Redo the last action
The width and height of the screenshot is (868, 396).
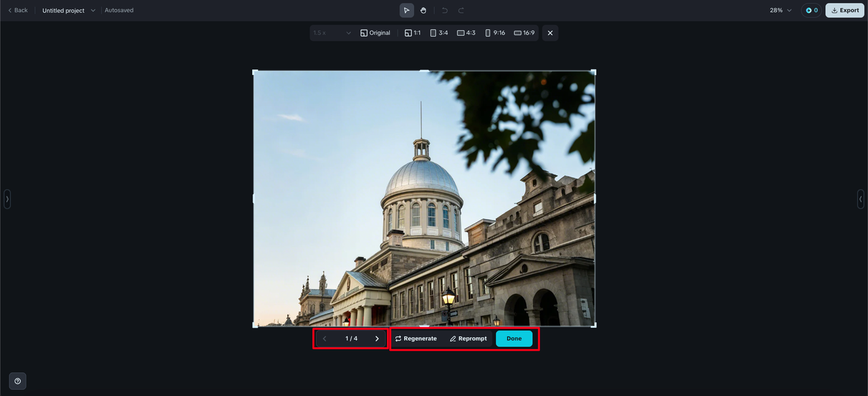[461, 10]
